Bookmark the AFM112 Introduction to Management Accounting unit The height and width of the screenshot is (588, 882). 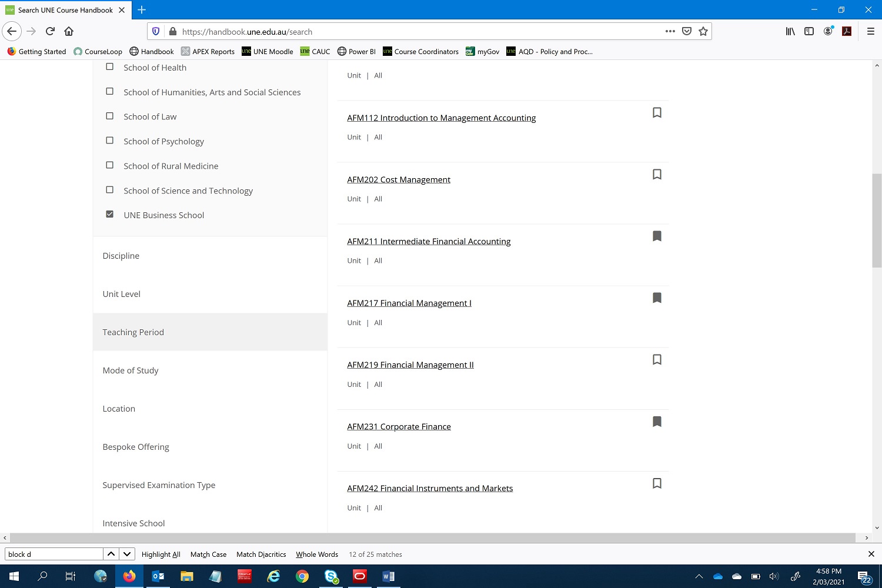(x=657, y=112)
